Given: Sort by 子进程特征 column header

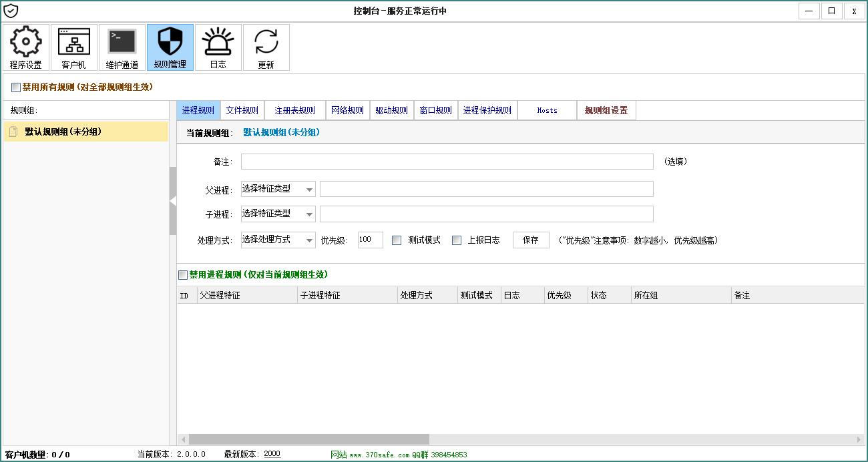Looking at the screenshot, I should point(348,295).
